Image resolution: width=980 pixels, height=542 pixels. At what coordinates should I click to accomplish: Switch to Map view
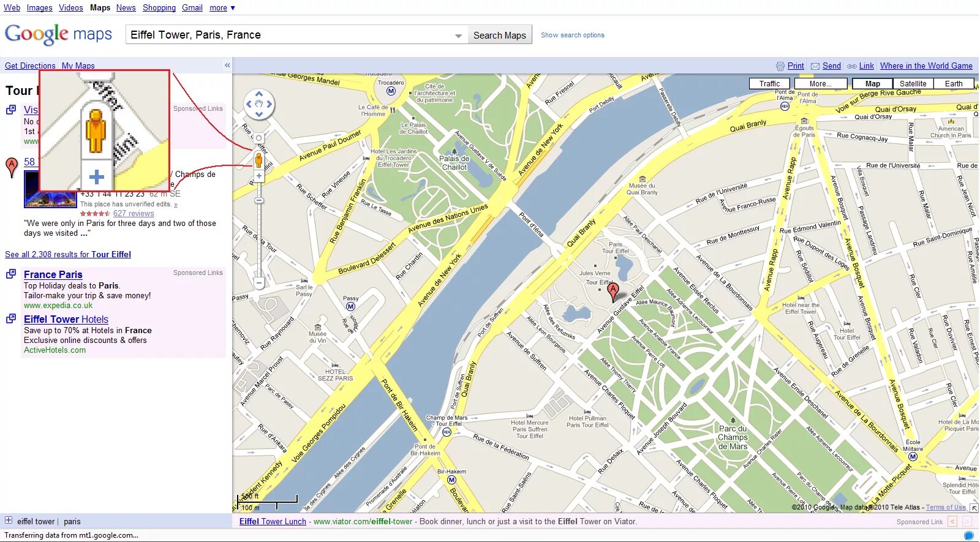point(873,84)
